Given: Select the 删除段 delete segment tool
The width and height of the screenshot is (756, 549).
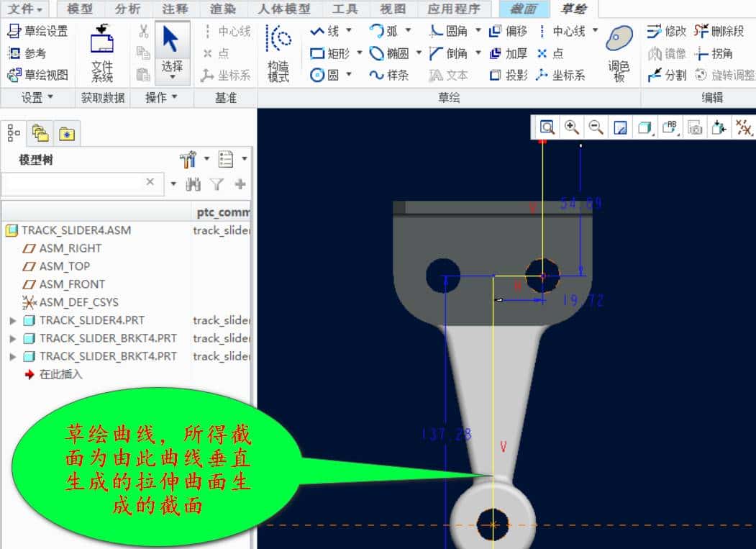Looking at the screenshot, I should pyautogui.click(x=724, y=32).
